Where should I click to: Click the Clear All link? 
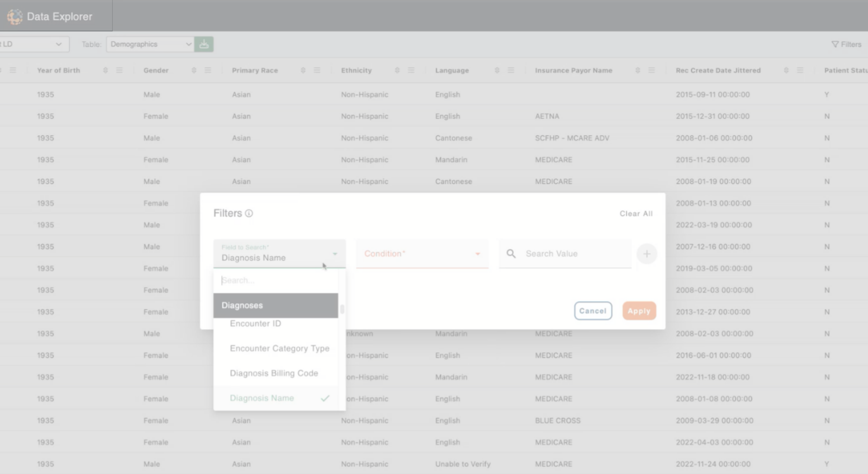[636, 214]
